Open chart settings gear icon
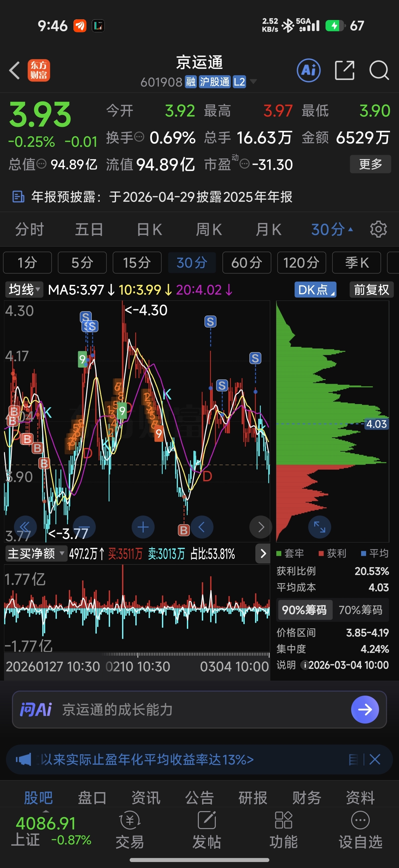 click(x=378, y=229)
